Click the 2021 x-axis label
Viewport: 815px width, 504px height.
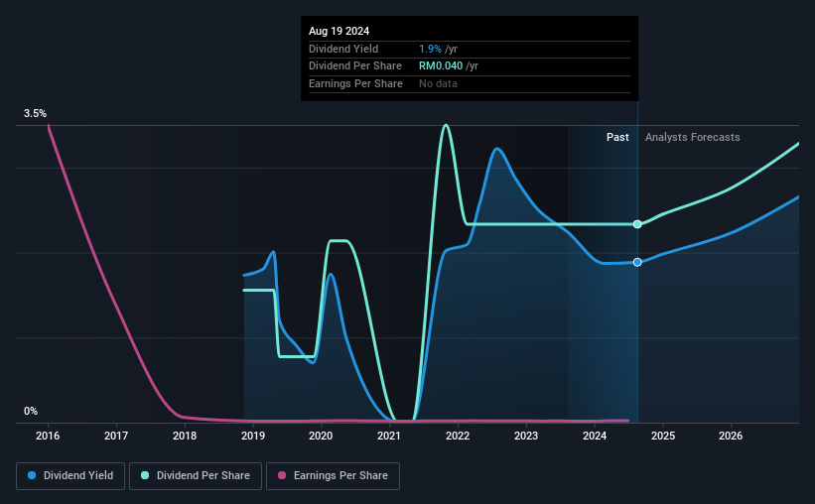click(x=389, y=436)
